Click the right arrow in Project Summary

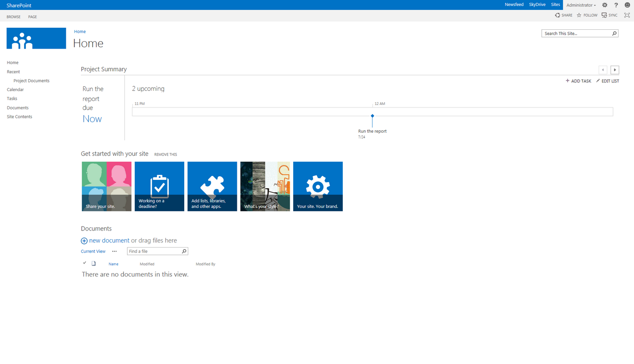615,70
